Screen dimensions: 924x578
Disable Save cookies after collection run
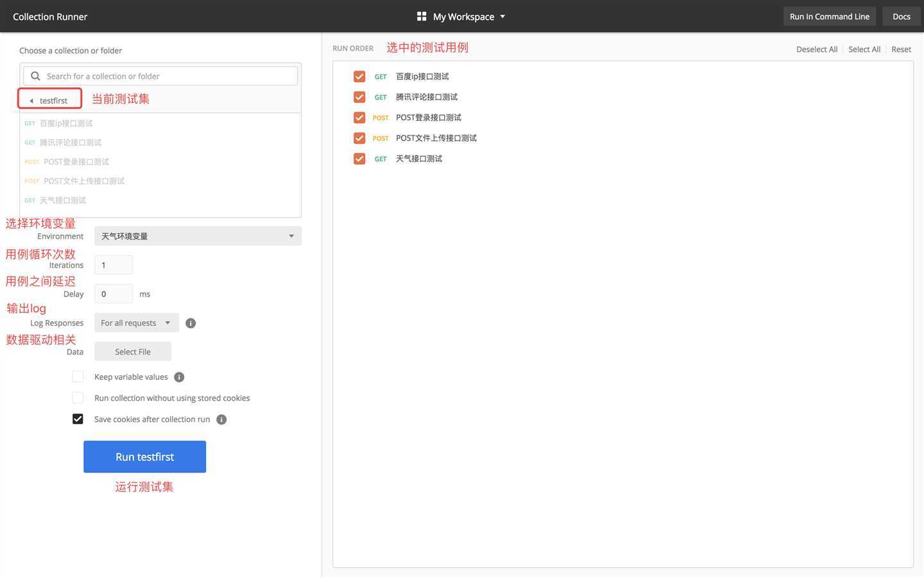(78, 419)
